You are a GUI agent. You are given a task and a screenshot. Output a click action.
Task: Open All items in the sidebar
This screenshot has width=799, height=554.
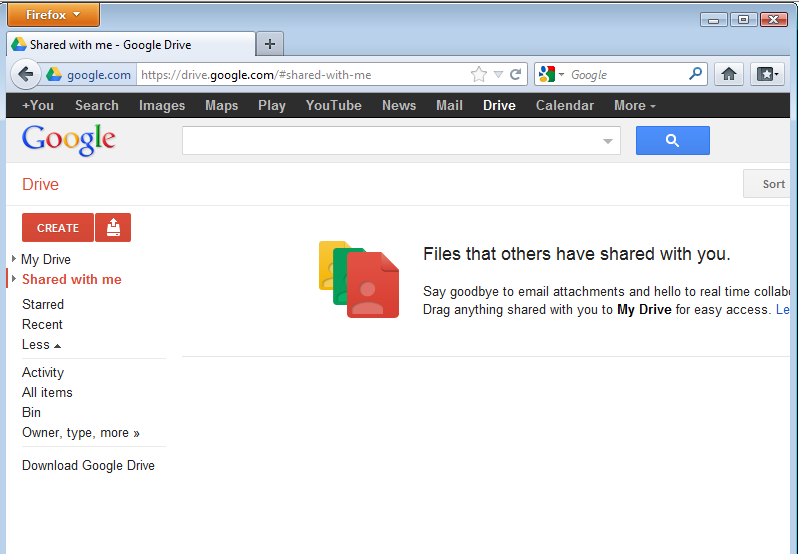47,392
